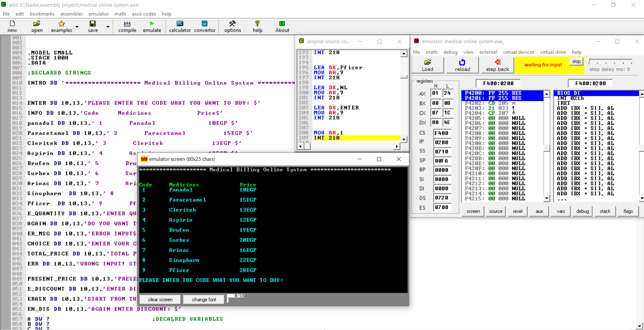Expand the examples dropdown arrow
The width and height of the screenshot is (644, 330).
pos(77,27)
